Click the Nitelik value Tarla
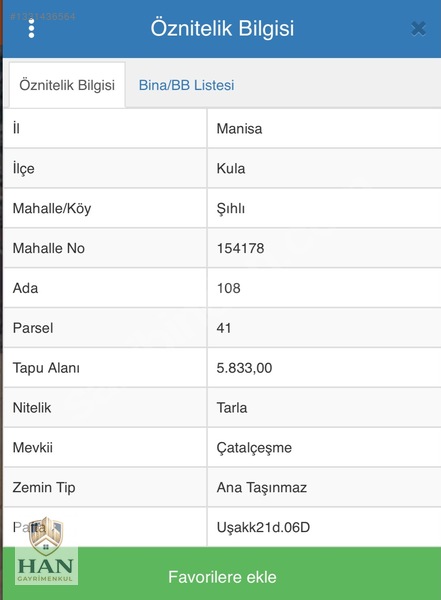This screenshot has width=441, height=600. 232,408
